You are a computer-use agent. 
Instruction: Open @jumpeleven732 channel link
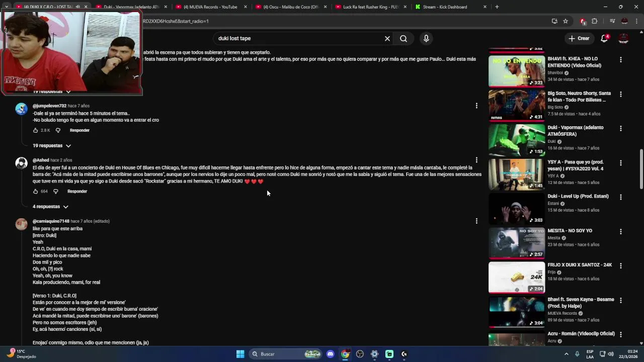tap(49, 106)
